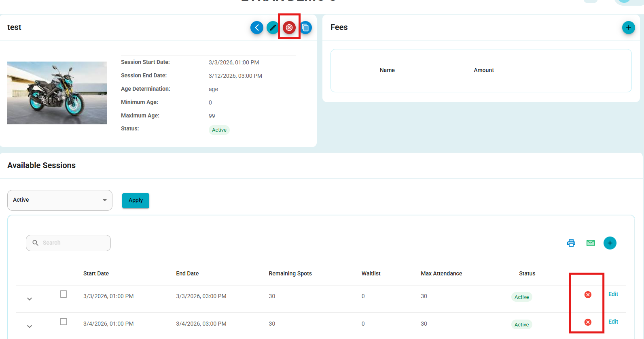Click the pencil edit icon beside test
Image resolution: width=644 pixels, height=339 pixels.
tap(273, 28)
